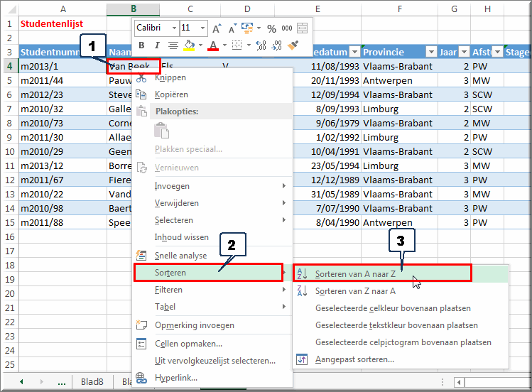Choose Kopiëren from the context menu
532x392 pixels.
(213, 94)
